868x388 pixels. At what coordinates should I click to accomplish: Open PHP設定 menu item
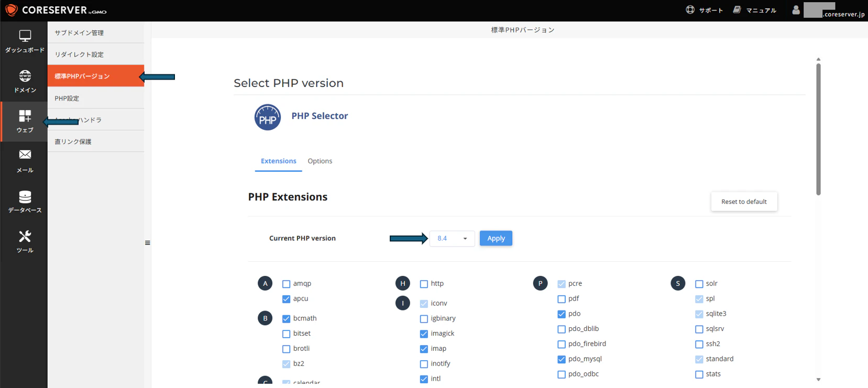coord(96,98)
